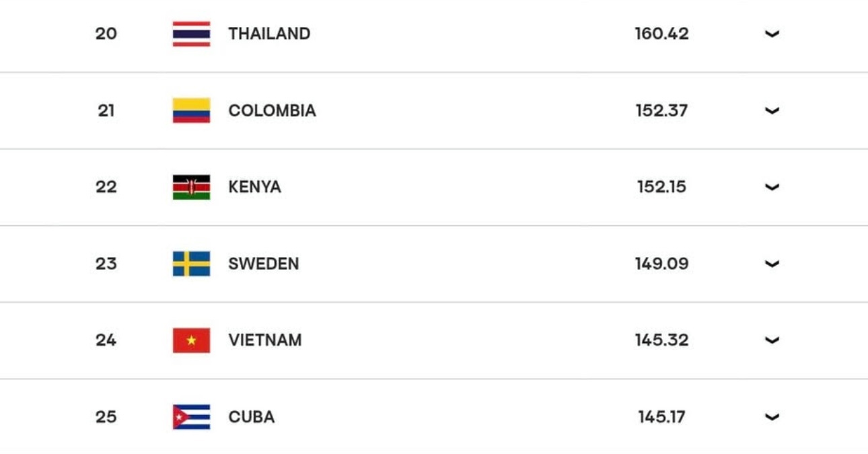Show Vietnam details via chevron arrow
868x454 pixels.
(772, 340)
